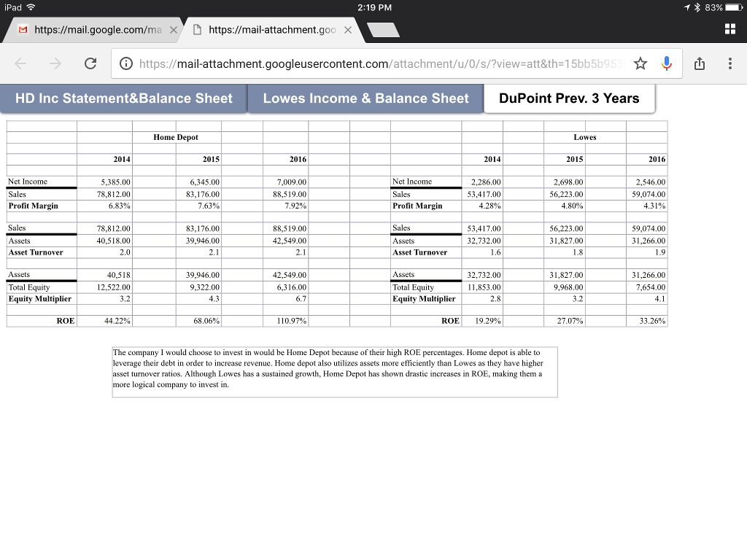Viewport: 747px width, 560px height.
Task: Select Home Depot ROE 44.22% cell
Action: (104, 321)
